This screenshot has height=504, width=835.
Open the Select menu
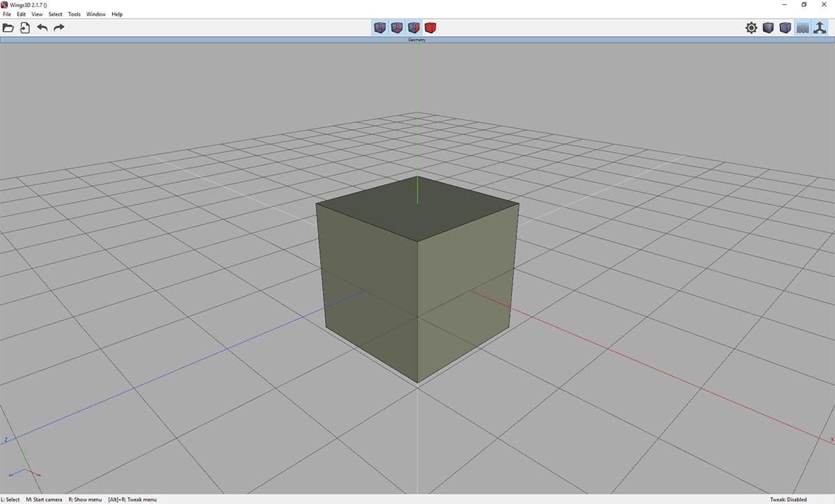point(55,14)
